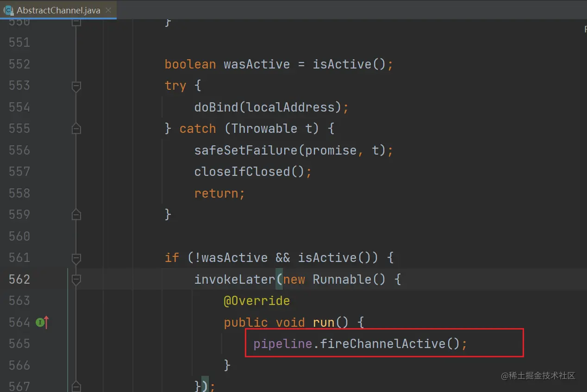
Task: Click line number 565 in the gutter
Action: point(19,344)
